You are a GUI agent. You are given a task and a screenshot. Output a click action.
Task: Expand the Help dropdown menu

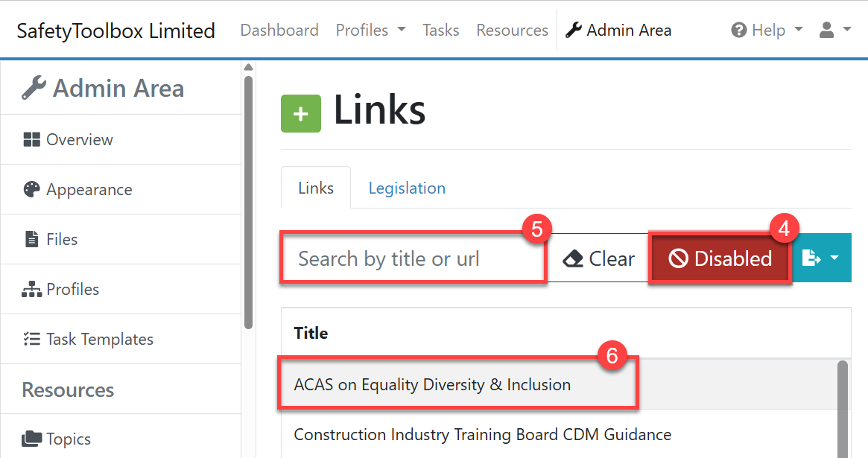[x=767, y=31]
